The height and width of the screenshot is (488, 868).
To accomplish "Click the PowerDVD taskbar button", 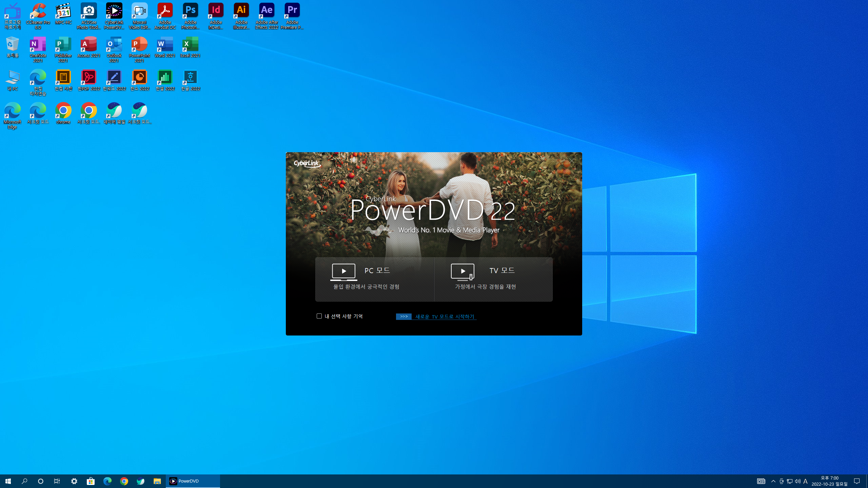I will coord(193,481).
